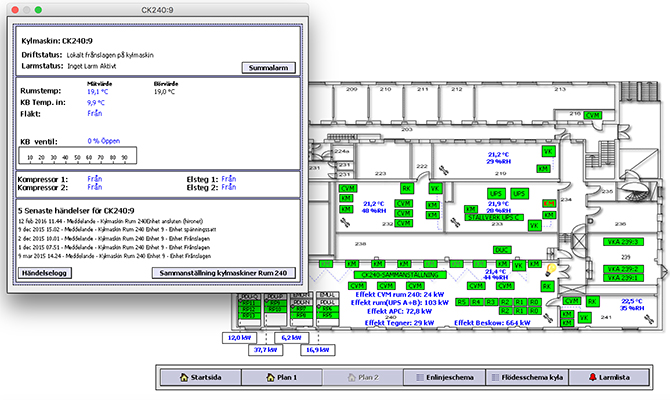
Task: Click Sammanställning kylmaskiner Rum 240 button
Action: [x=223, y=272]
